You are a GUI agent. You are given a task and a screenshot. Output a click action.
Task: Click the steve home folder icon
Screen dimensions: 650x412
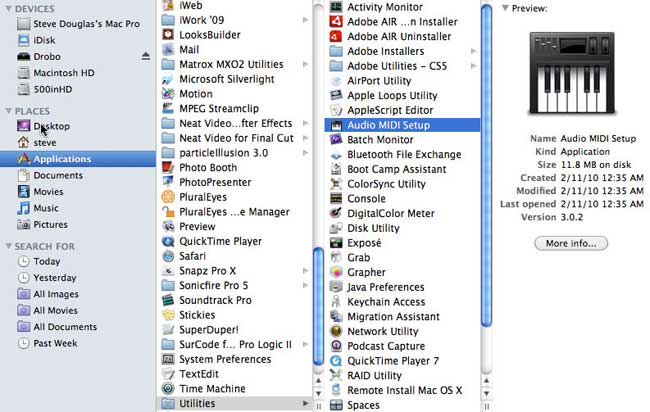click(24, 143)
